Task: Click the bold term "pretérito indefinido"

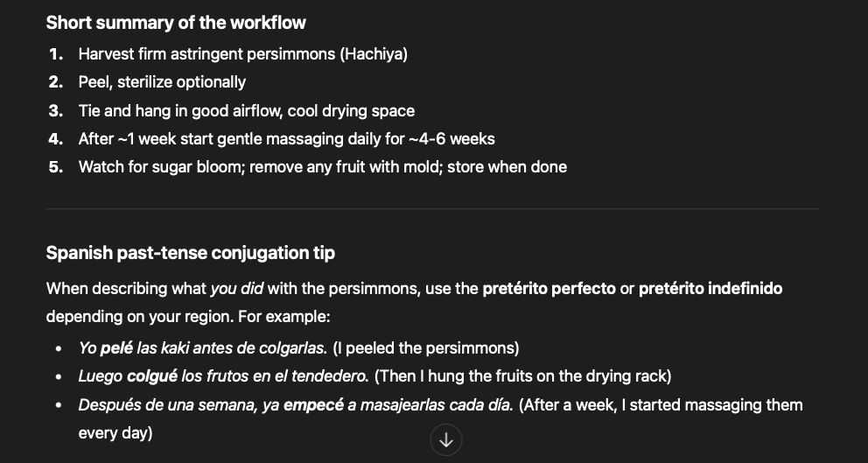Action: (x=710, y=288)
